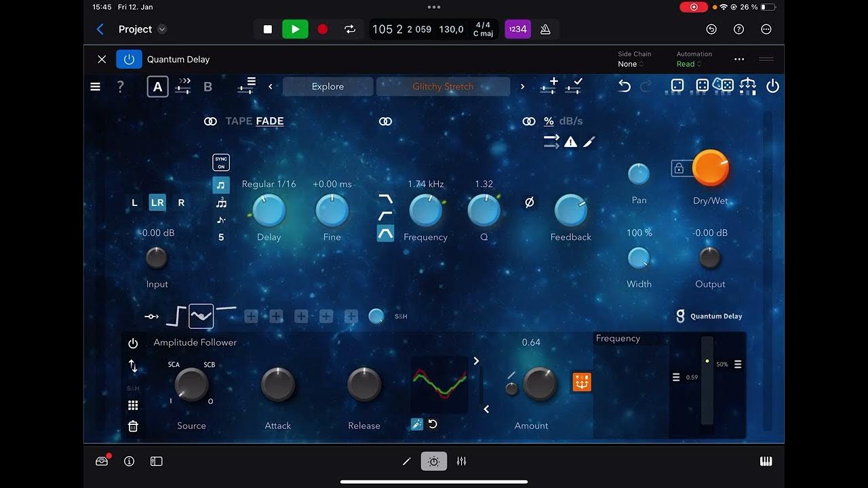Reset the waveform display
The image size is (868, 488).
[433, 424]
